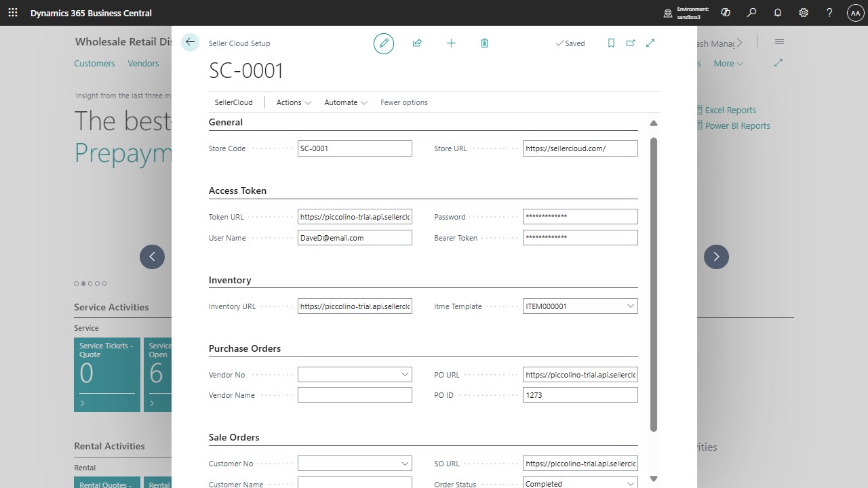Click the Token URL field
The width and height of the screenshot is (868, 488).
(355, 217)
